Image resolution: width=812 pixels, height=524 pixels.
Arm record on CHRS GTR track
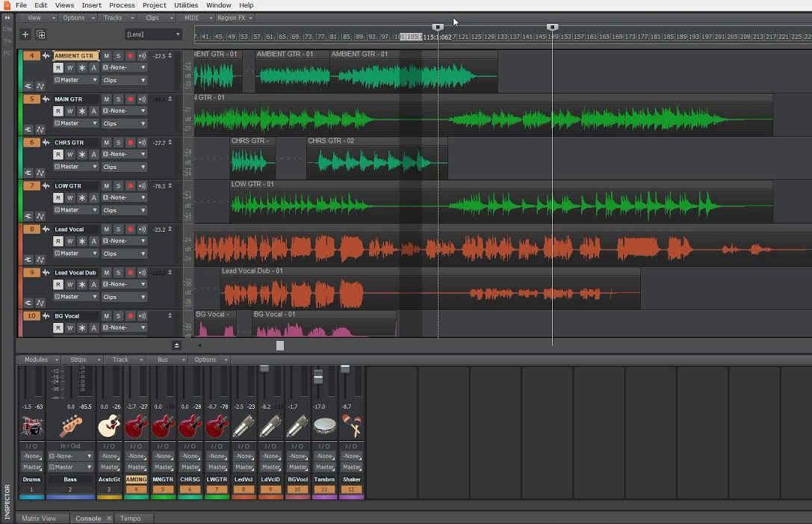[x=130, y=143]
